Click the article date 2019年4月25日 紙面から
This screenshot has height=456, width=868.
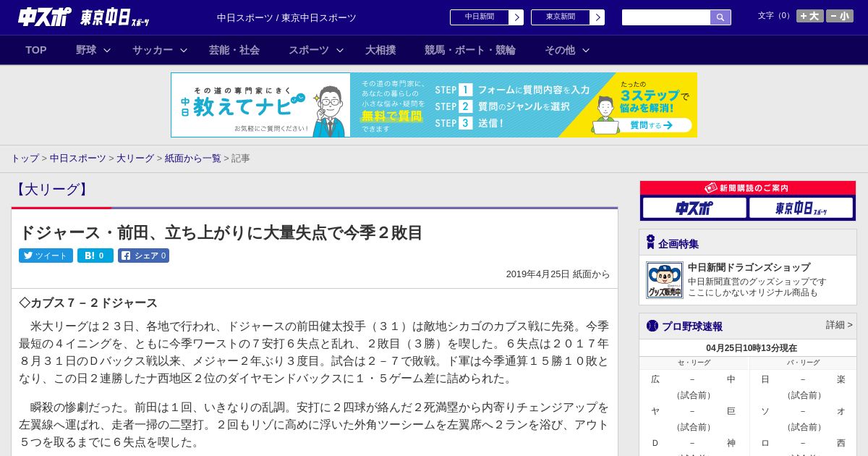pos(558,274)
